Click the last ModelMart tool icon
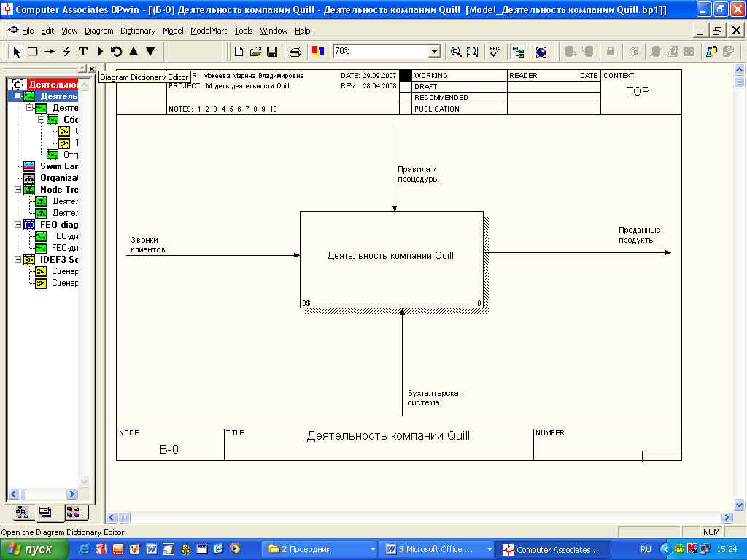 tap(729, 52)
